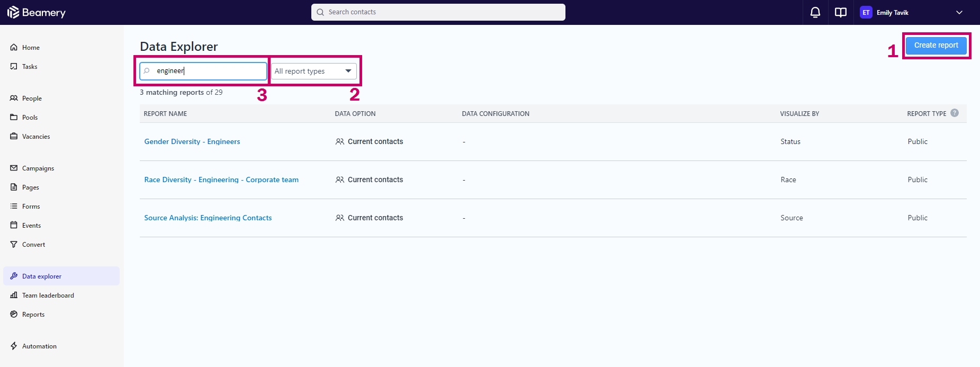Screen dimensions: 980x367
Task: Expand the Emily Tavik account menu chevron
Action: (x=959, y=12)
